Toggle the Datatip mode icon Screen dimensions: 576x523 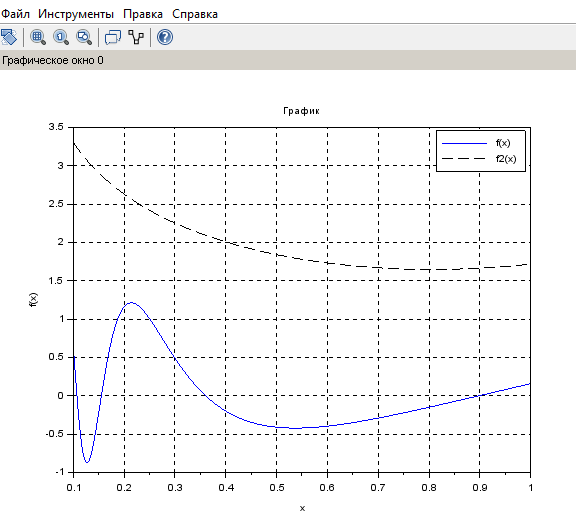113,37
